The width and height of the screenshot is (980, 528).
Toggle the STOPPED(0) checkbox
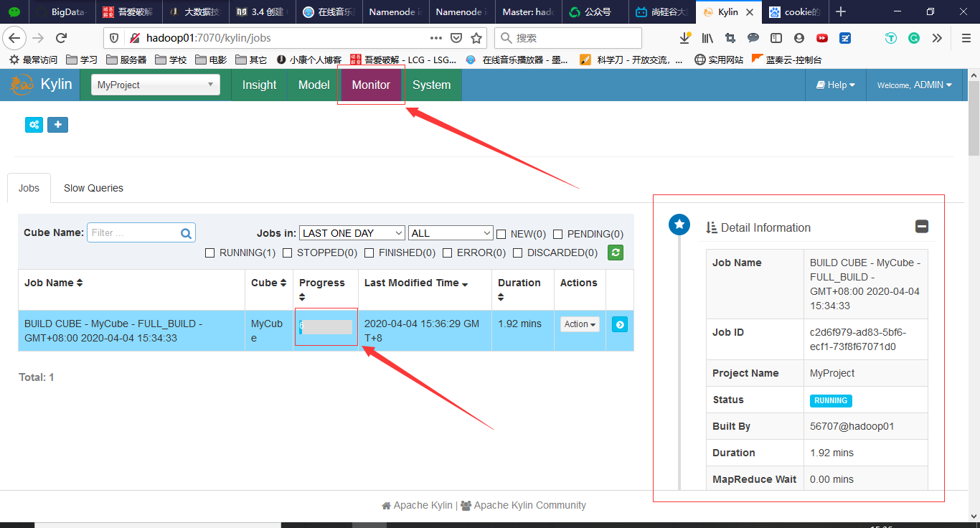click(288, 253)
